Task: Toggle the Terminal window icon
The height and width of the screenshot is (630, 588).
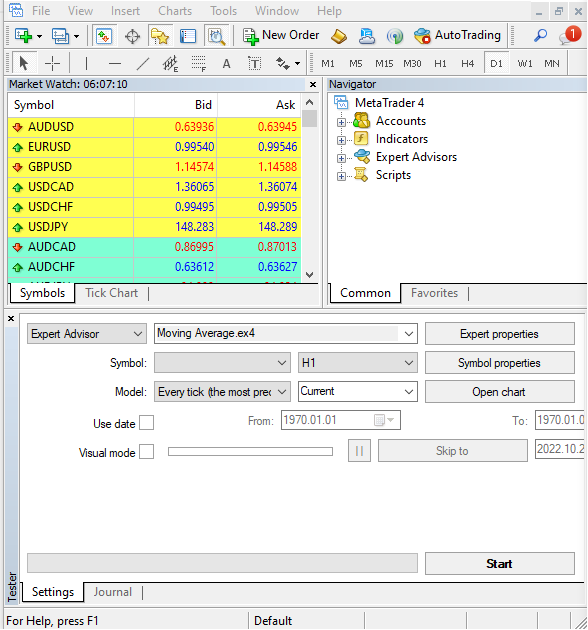Action: 188,36
